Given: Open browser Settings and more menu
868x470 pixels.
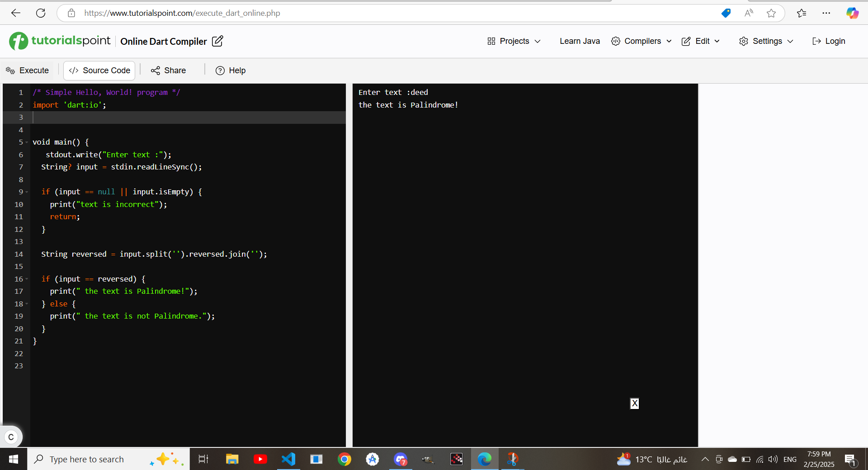Looking at the screenshot, I should click(x=826, y=13).
